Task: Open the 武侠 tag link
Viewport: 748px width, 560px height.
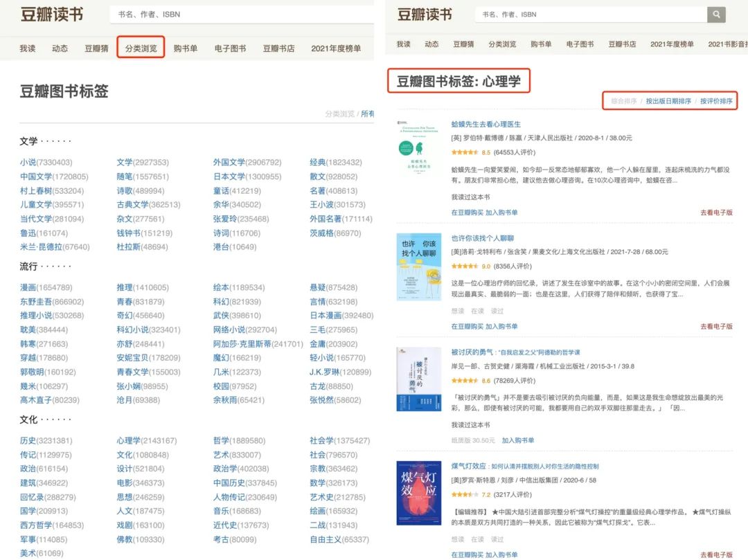Action: click(221, 316)
